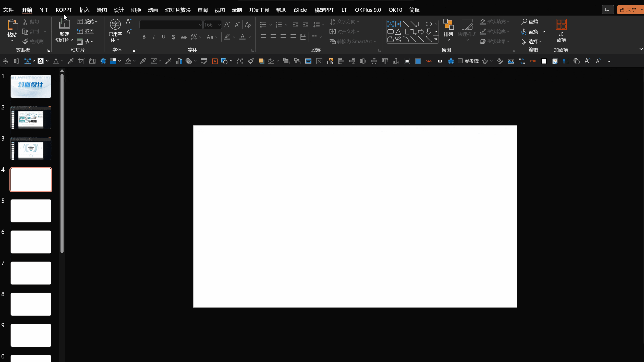Click Increase Font Size in Font group

click(x=227, y=24)
